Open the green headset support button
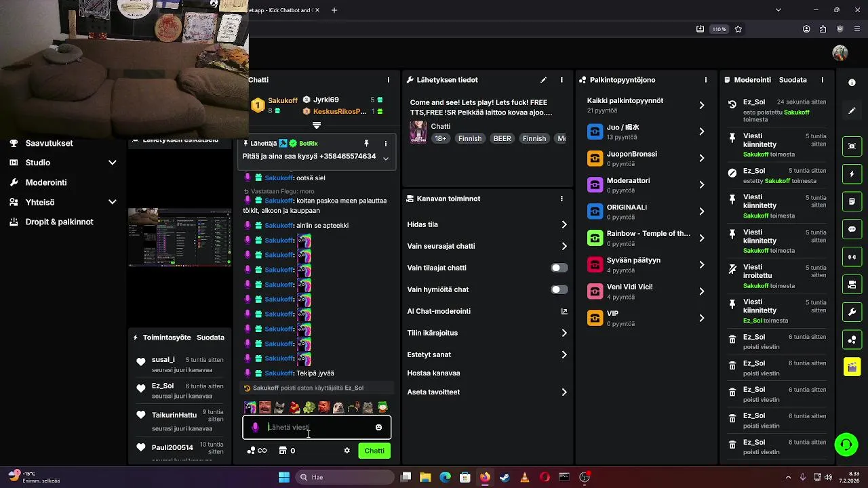 pyautogui.click(x=846, y=445)
